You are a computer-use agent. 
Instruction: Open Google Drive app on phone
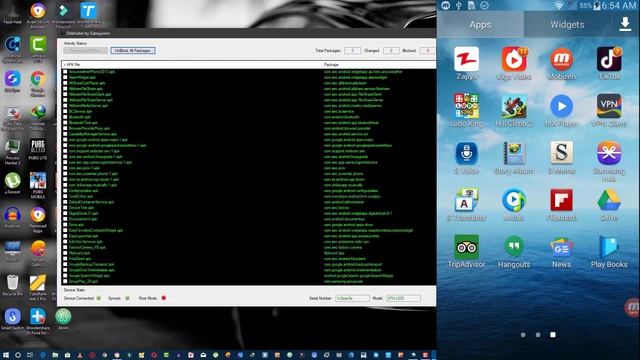click(x=609, y=200)
